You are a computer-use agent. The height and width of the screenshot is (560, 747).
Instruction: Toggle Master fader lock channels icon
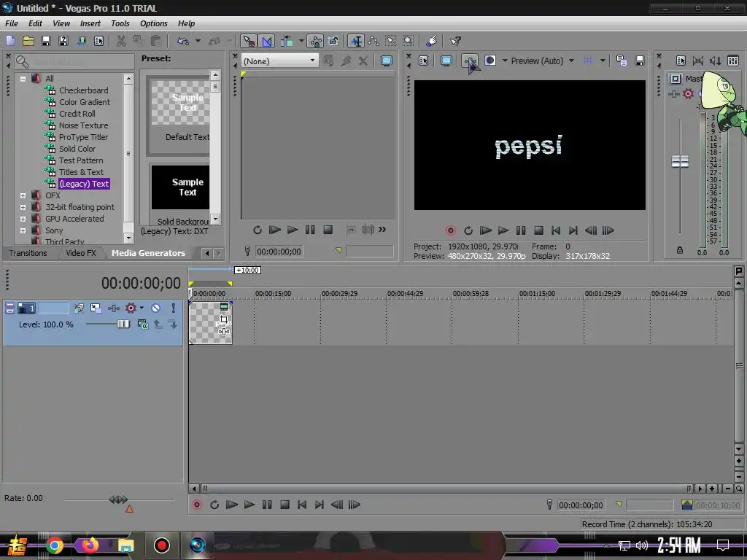tap(680, 250)
